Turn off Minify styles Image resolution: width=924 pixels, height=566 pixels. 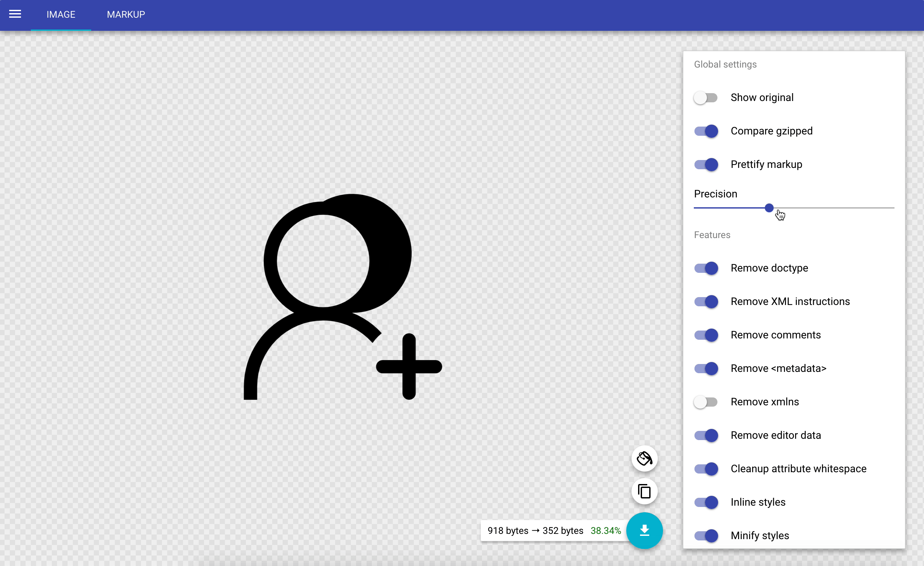pos(706,536)
